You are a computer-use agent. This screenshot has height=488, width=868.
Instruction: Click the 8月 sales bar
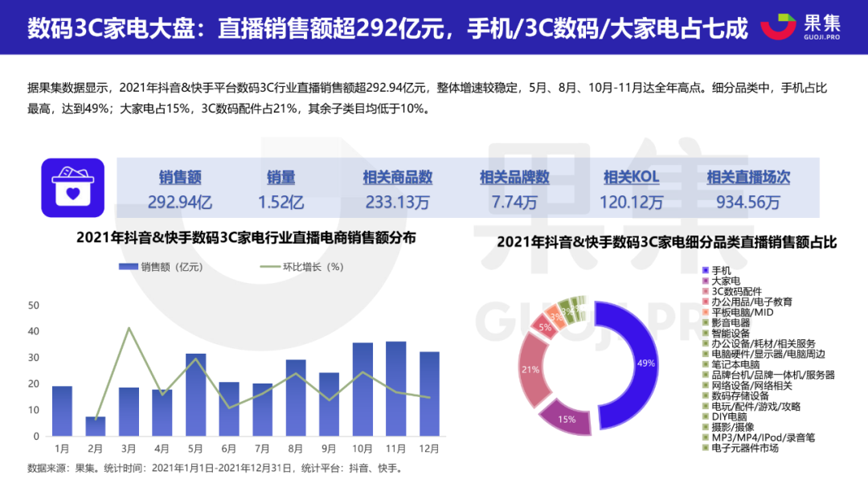point(296,398)
